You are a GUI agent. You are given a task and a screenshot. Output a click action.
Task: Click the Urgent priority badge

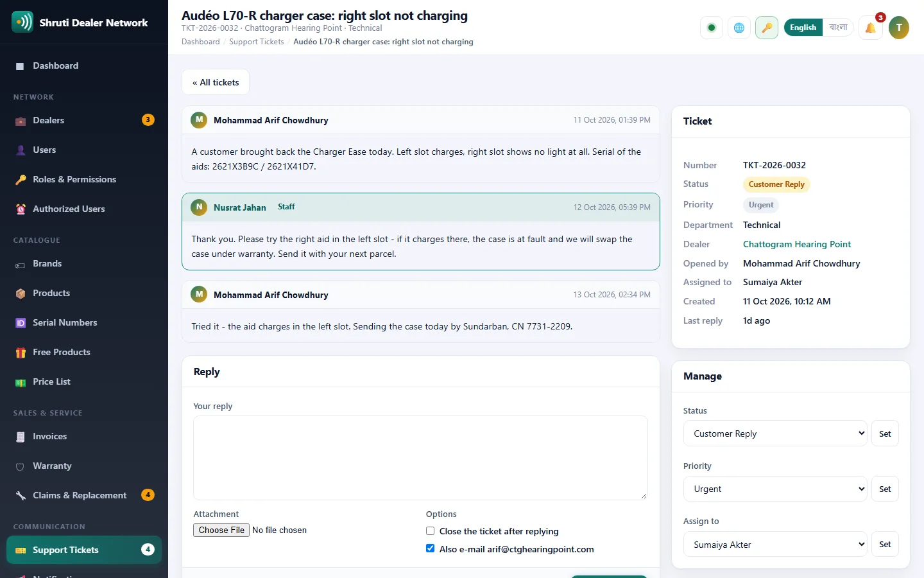coord(761,205)
